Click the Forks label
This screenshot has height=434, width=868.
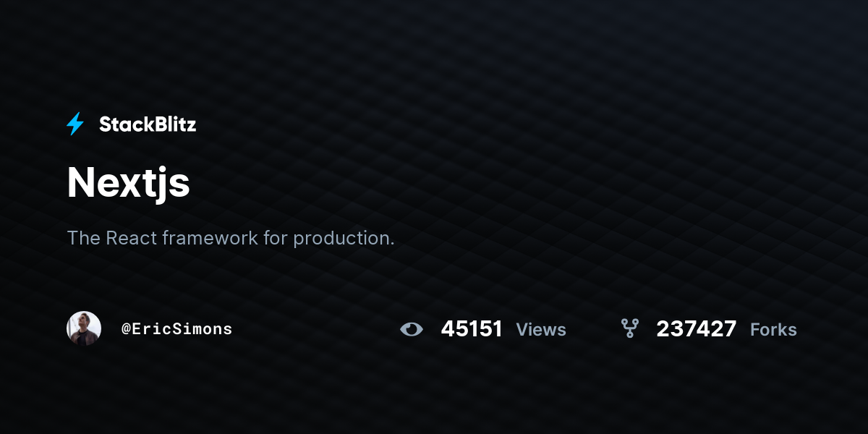coord(773,330)
